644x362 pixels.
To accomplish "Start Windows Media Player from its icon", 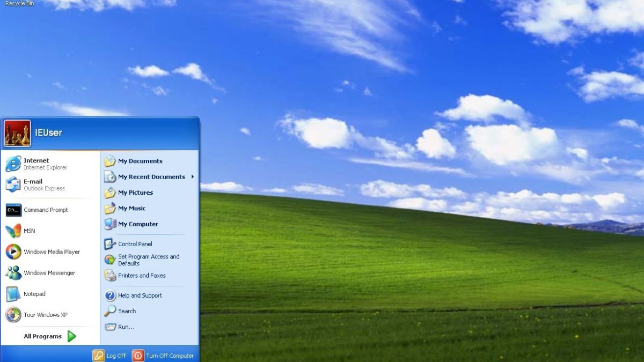I will pyautogui.click(x=13, y=252).
